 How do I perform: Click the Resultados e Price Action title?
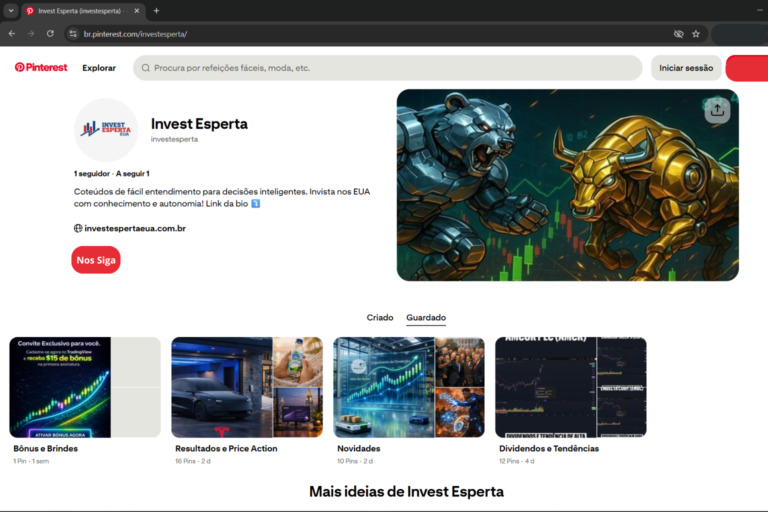point(226,448)
